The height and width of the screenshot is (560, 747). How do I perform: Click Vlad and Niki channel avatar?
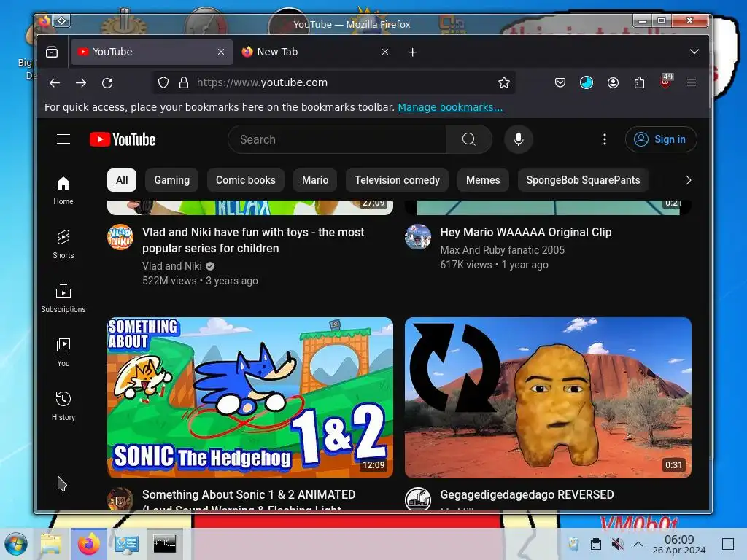click(x=120, y=237)
